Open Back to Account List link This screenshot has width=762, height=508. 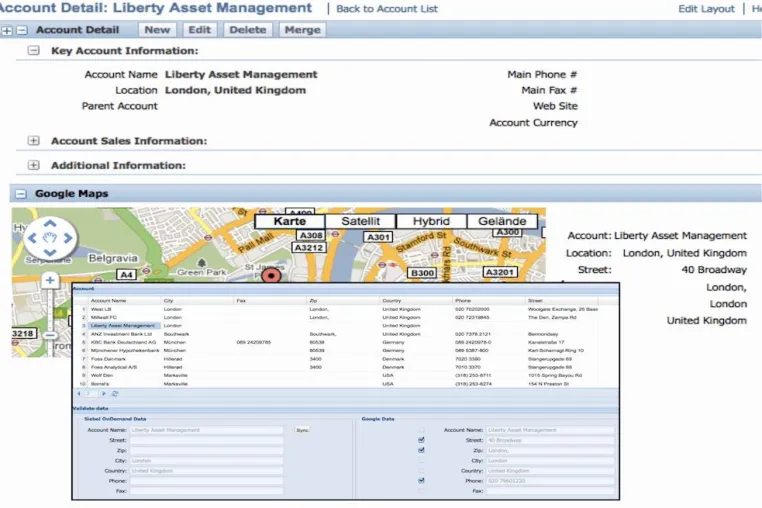[x=387, y=9]
